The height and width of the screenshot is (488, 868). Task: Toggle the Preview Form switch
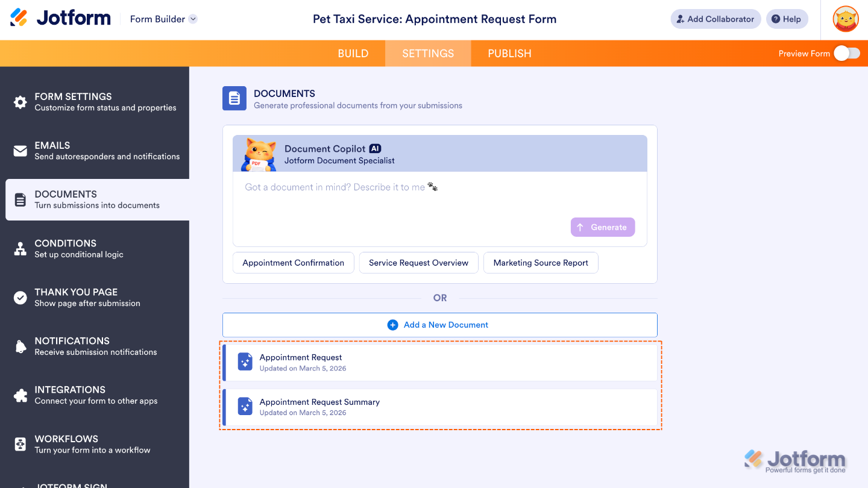pos(846,53)
